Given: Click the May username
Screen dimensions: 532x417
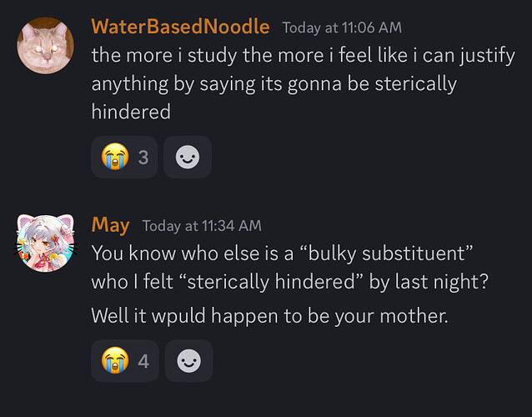Looking at the screenshot, I should pyautogui.click(x=110, y=225).
